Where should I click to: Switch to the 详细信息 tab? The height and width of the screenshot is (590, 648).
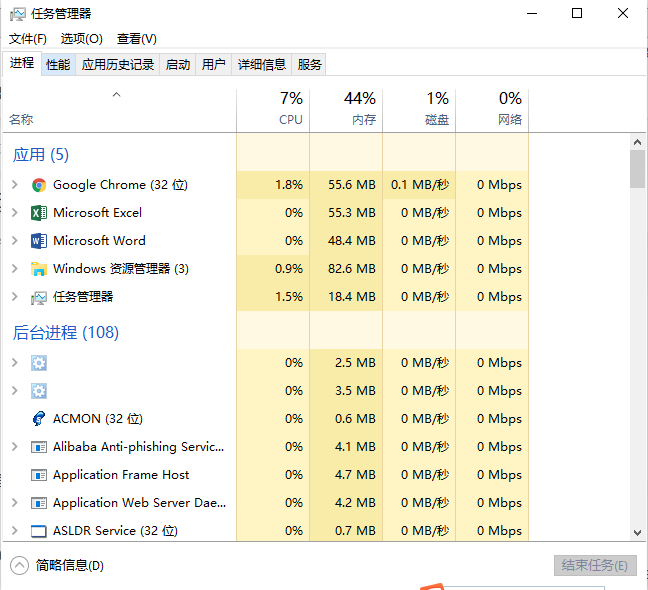(x=262, y=64)
